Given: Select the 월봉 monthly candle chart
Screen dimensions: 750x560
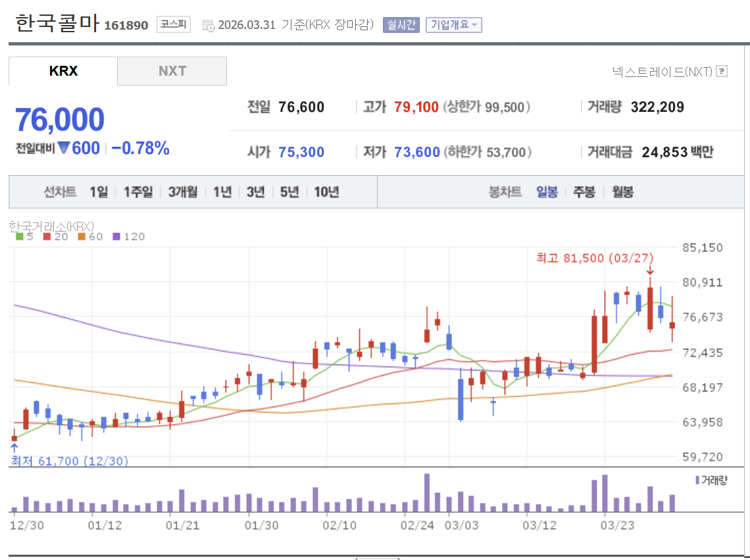Looking at the screenshot, I should coord(622,192).
